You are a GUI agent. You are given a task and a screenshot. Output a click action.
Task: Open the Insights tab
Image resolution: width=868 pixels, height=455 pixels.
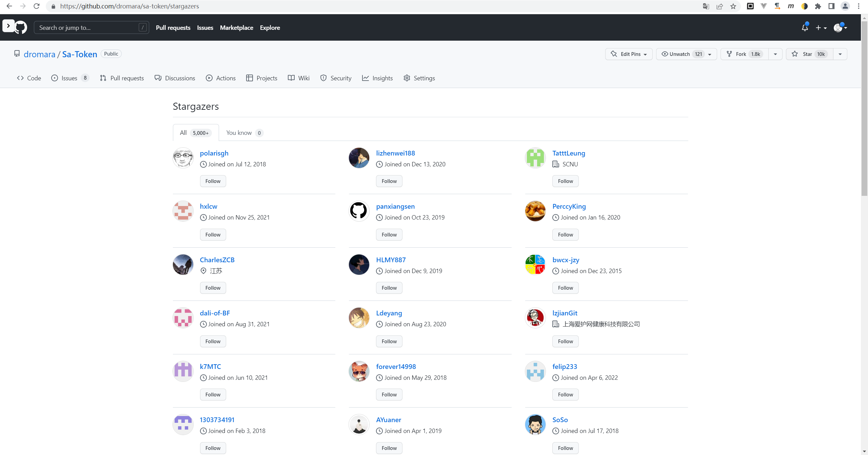coord(377,78)
